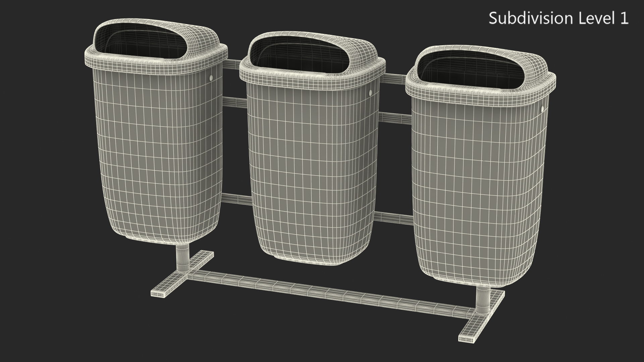Click the 'Subdivision Level 1' text label

coord(558,18)
